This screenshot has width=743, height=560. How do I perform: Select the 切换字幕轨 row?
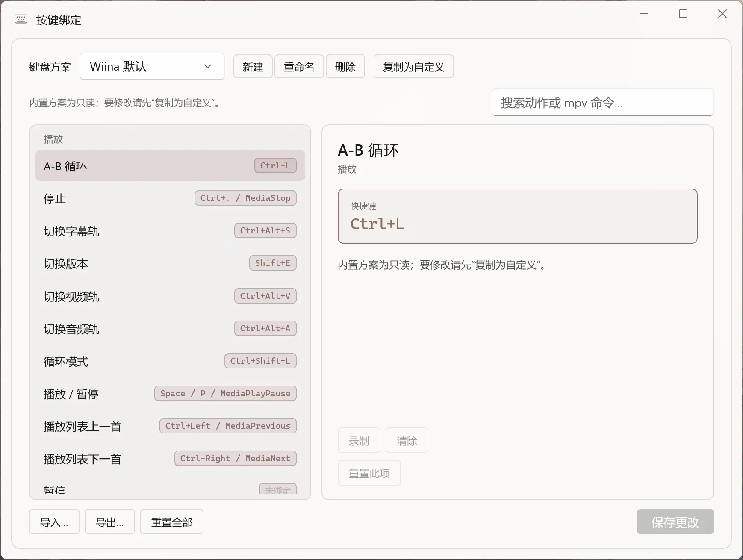click(x=170, y=231)
